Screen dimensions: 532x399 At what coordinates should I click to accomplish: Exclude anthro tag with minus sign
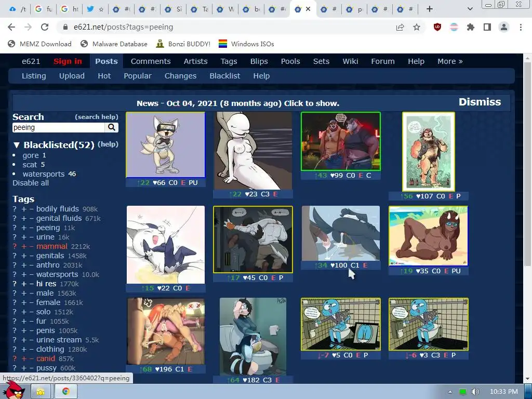coord(32,265)
